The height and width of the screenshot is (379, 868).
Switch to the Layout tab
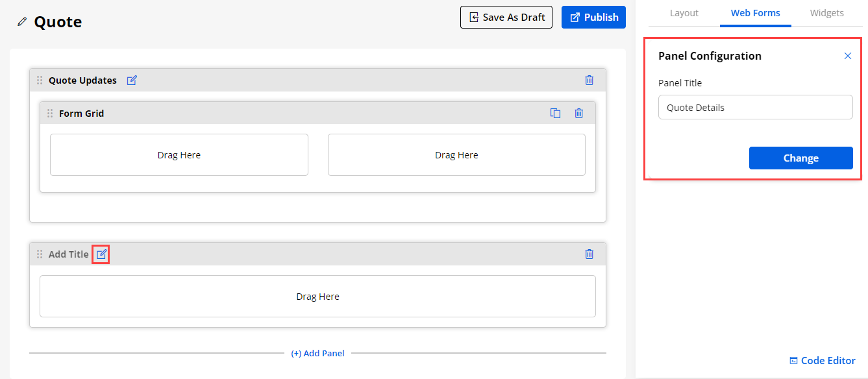click(x=684, y=13)
